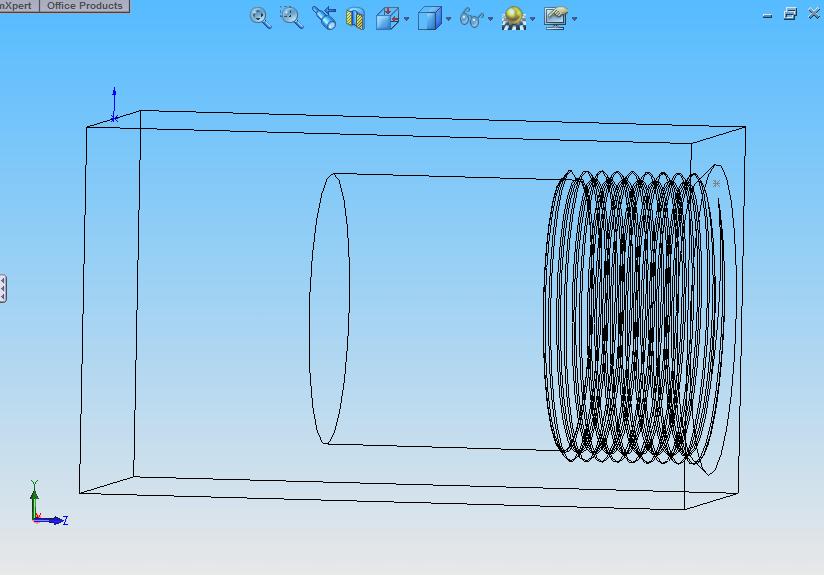Screen dimensions: 824x575
Task: Click the View Orientation icon
Action: [388, 18]
